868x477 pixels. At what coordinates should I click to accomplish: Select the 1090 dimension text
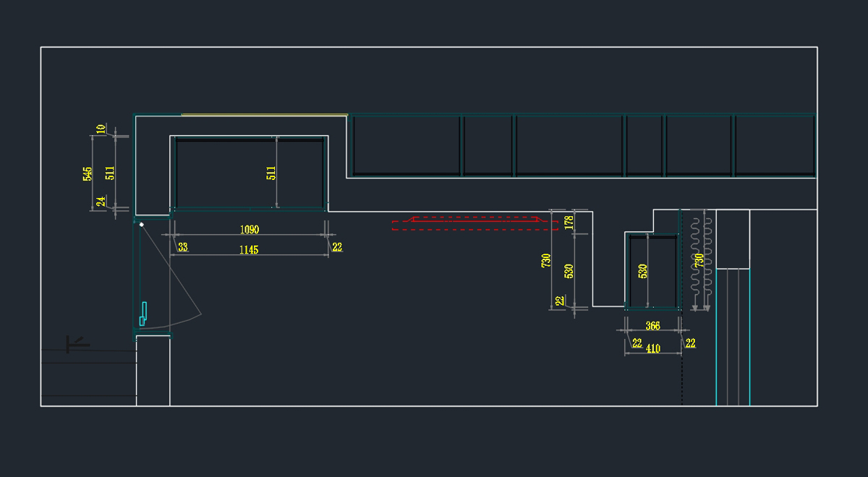(250, 230)
